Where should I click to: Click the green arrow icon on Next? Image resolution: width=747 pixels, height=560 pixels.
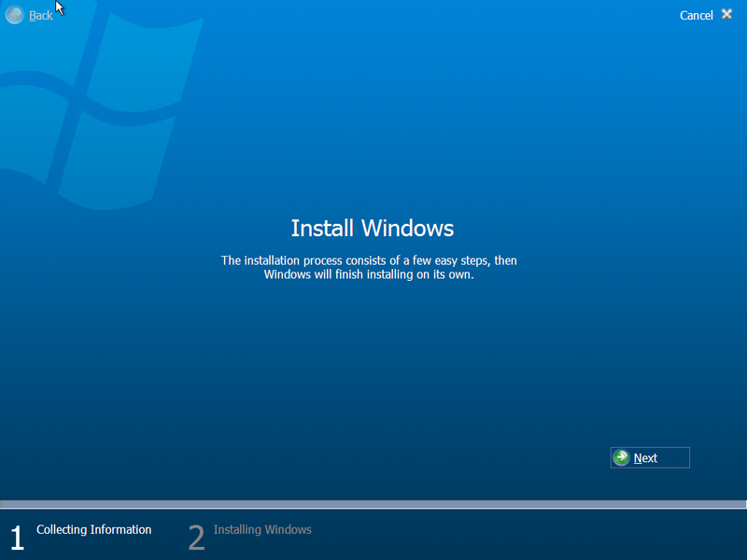(x=621, y=457)
